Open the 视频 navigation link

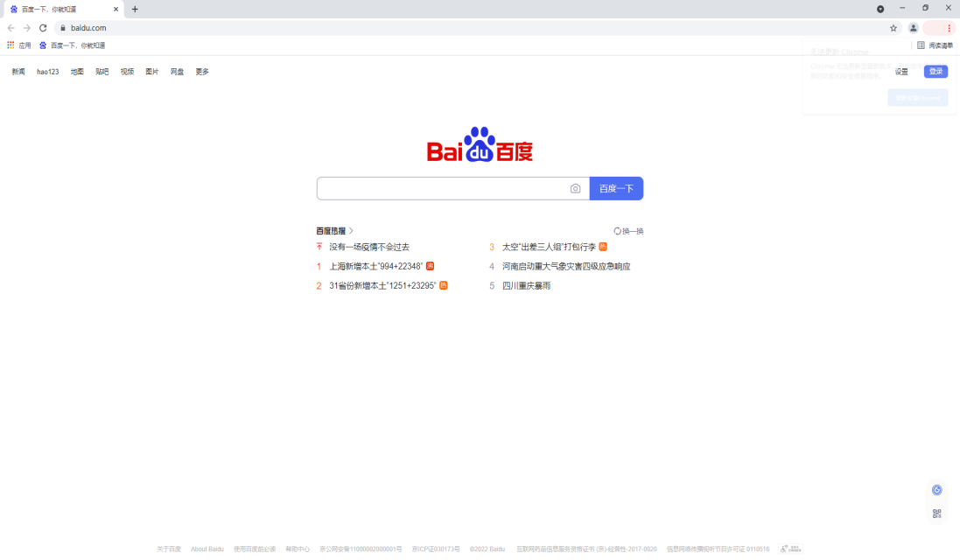[128, 72]
